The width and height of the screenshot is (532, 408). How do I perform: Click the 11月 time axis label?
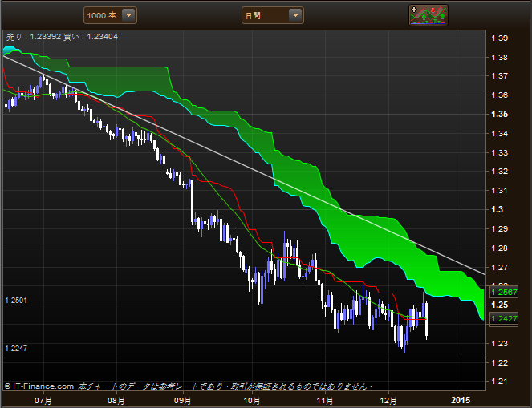(x=325, y=401)
